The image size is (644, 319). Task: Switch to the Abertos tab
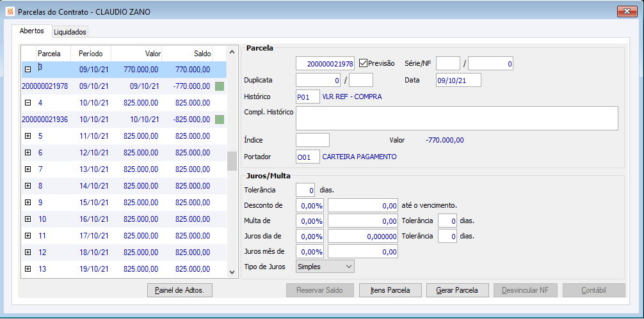click(31, 31)
